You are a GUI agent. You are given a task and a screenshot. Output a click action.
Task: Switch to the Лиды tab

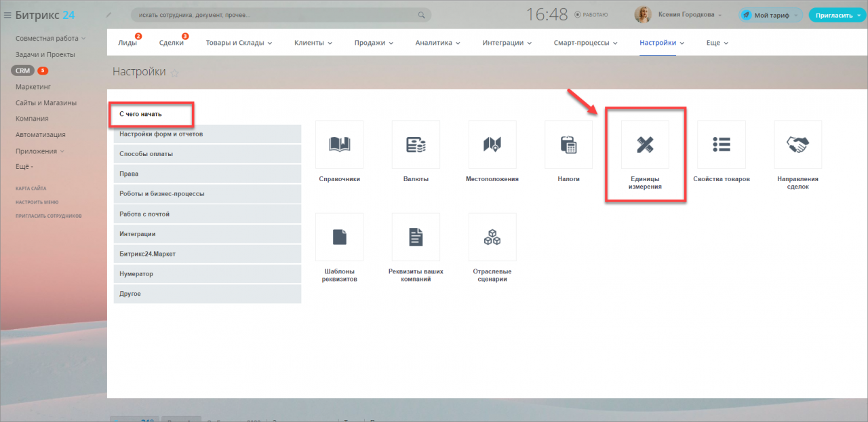(x=127, y=43)
